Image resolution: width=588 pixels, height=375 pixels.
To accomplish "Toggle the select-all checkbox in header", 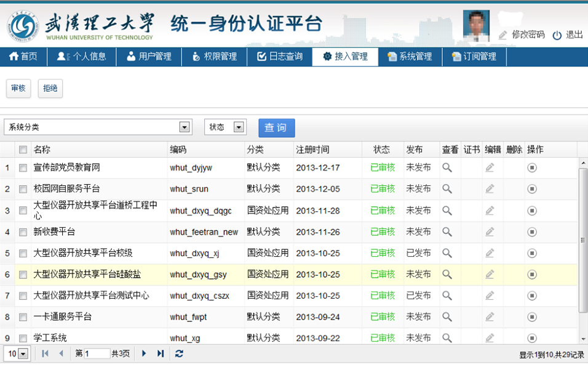I will pos(23,150).
